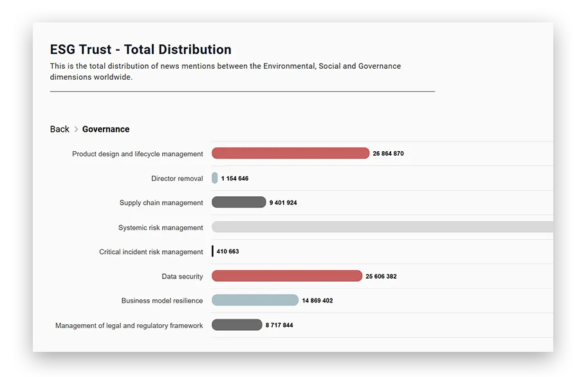Click the value 8 717 844
The width and height of the screenshot is (588, 377).
tap(279, 326)
